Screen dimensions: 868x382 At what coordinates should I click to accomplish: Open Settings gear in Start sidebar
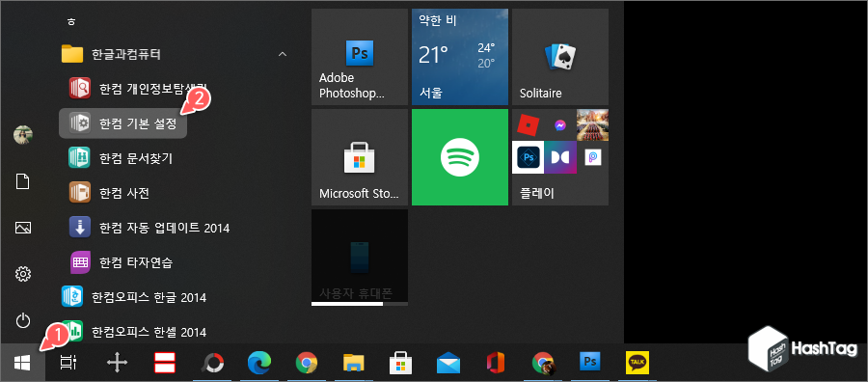(23, 274)
